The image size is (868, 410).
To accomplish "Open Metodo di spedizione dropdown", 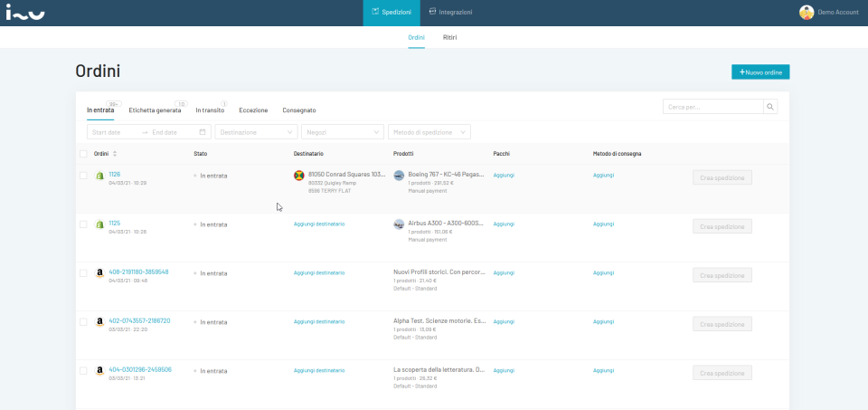I will coord(429,132).
